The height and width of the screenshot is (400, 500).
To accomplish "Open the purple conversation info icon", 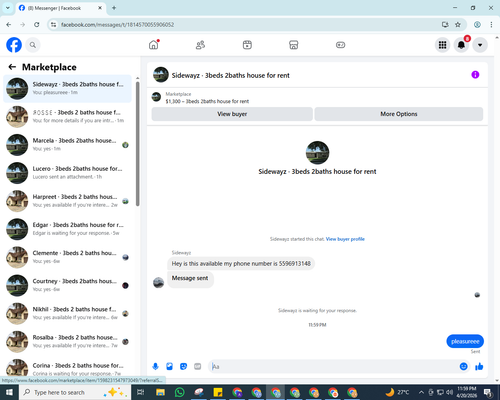I will 475,75.
